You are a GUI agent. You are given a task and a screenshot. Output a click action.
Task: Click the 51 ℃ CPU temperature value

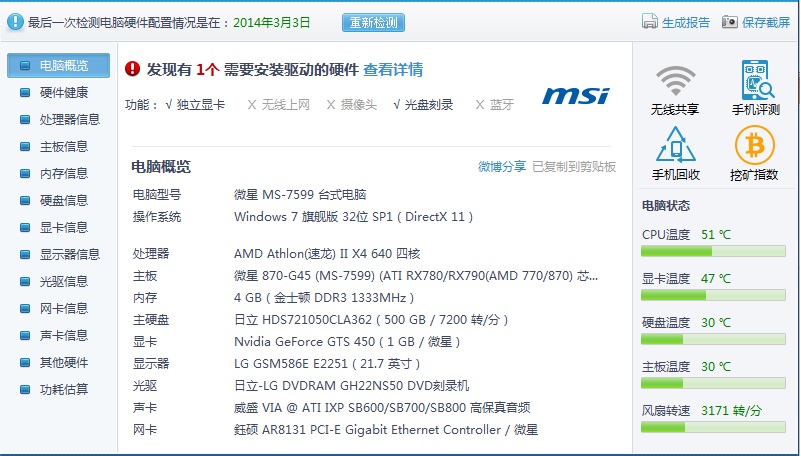point(716,234)
